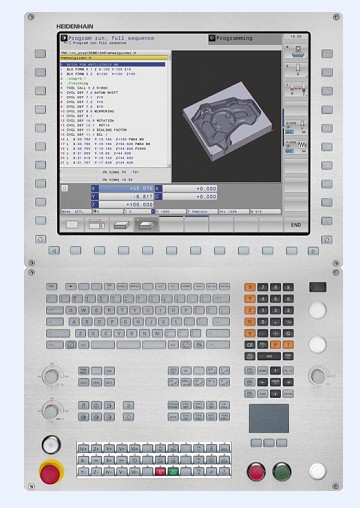The image size is (360, 508).
Task: Hit the left arrow navigation key
Action: (x=263, y=382)
